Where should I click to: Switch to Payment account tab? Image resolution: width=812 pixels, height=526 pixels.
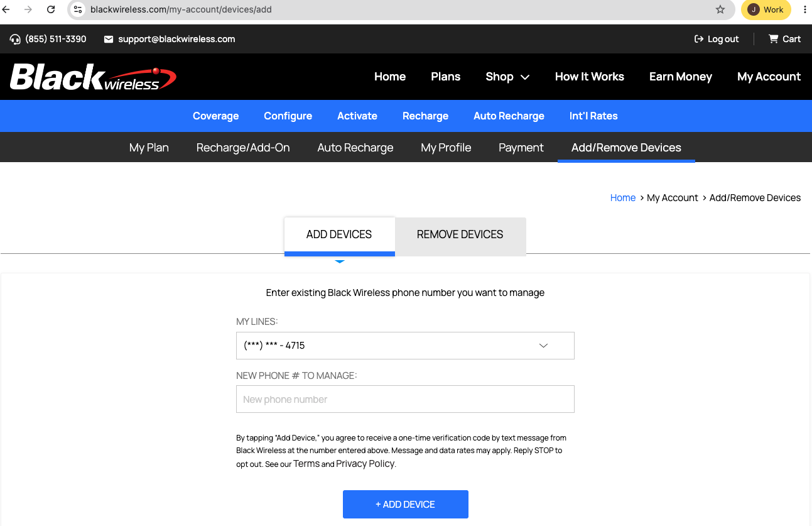point(521,148)
